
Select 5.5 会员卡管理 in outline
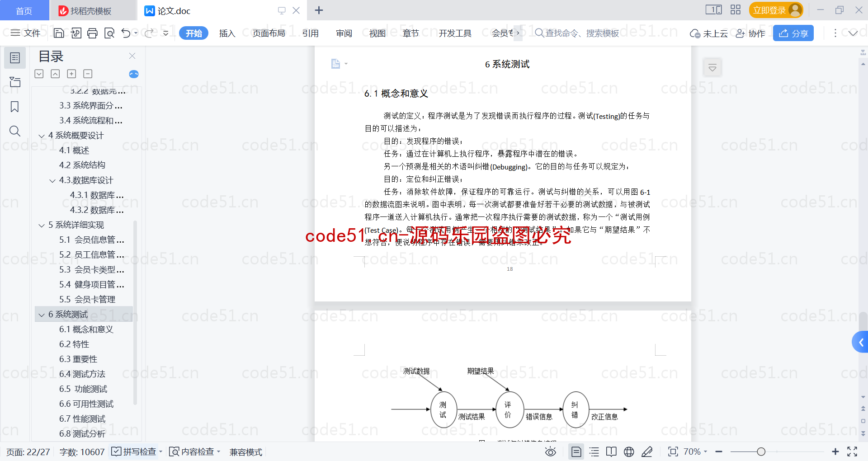pyautogui.click(x=87, y=300)
